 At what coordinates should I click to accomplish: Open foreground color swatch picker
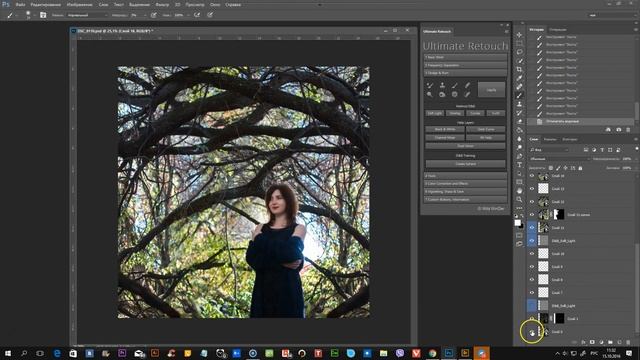pos(518,222)
